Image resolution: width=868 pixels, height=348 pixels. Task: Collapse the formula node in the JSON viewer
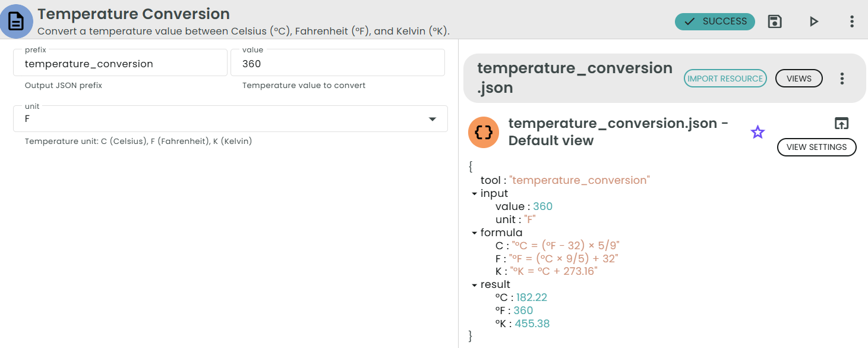(x=474, y=233)
